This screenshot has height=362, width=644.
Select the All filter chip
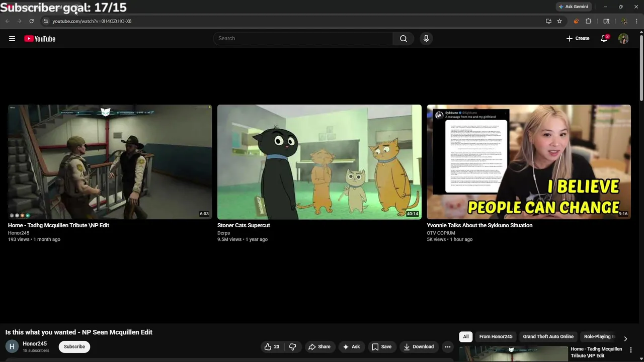click(x=466, y=337)
